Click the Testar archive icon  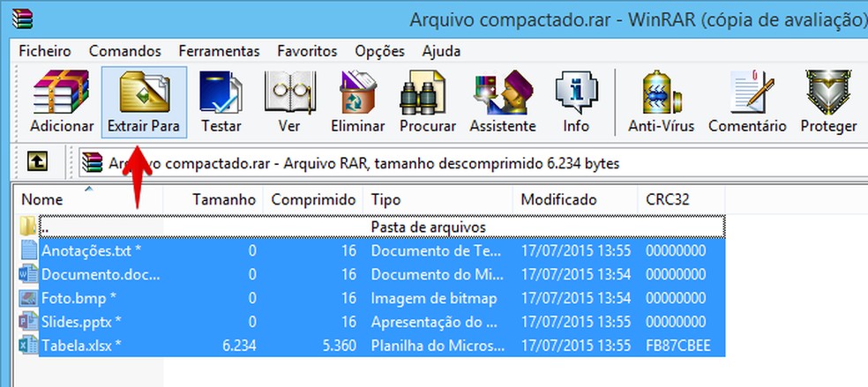tap(221, 92)
